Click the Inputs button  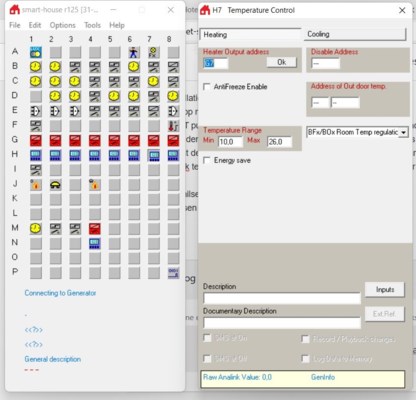coord(385,290)
